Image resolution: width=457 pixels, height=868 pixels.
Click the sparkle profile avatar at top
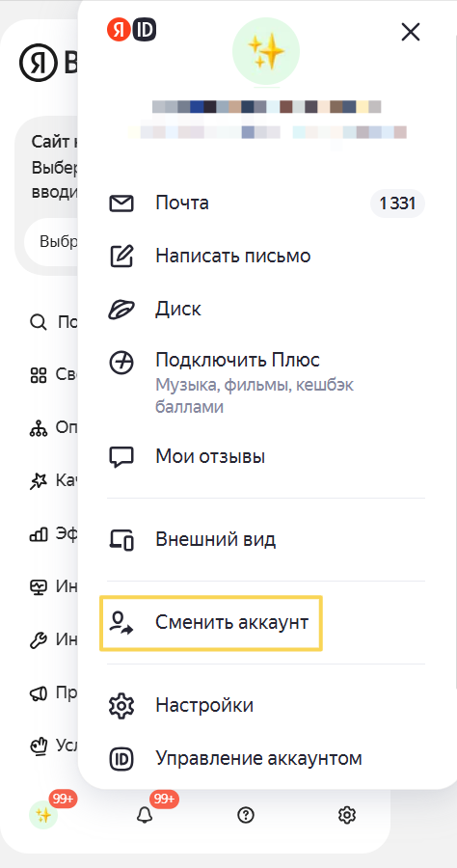click(x=265, y=52)
